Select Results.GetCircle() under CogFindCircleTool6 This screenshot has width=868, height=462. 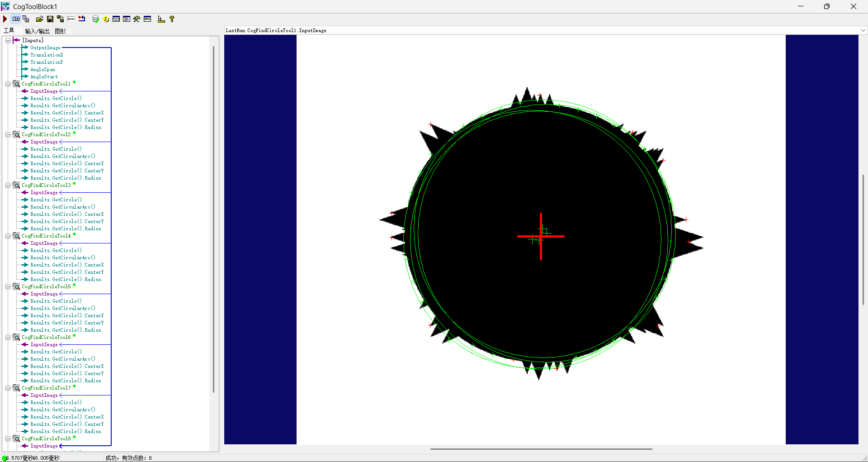point(56,352)
